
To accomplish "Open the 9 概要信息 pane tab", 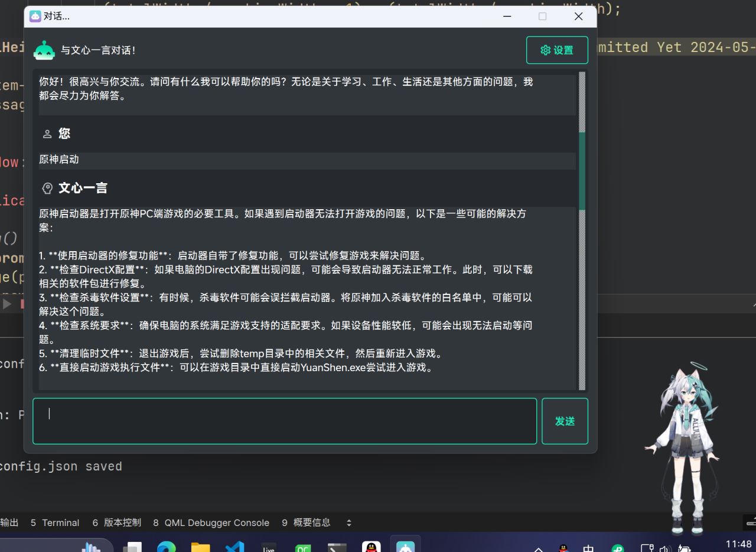I will pyautogui.click(x=306, y=522).
